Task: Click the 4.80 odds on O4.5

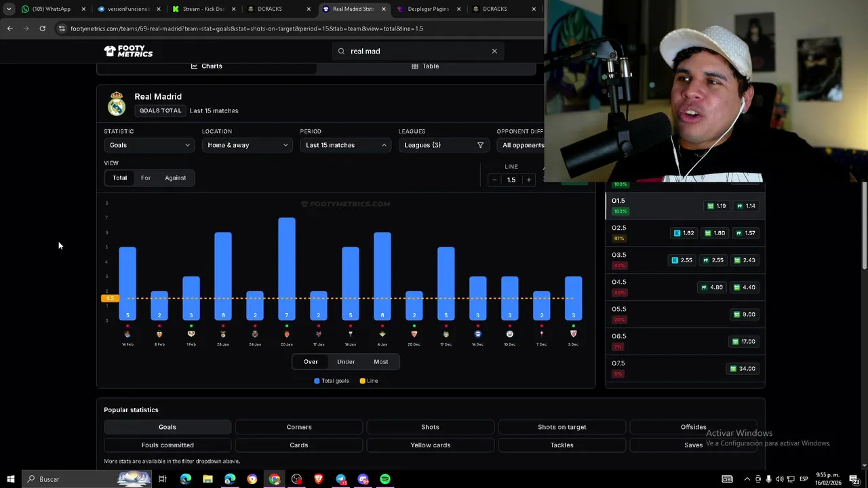Action: tap(712, 287)
